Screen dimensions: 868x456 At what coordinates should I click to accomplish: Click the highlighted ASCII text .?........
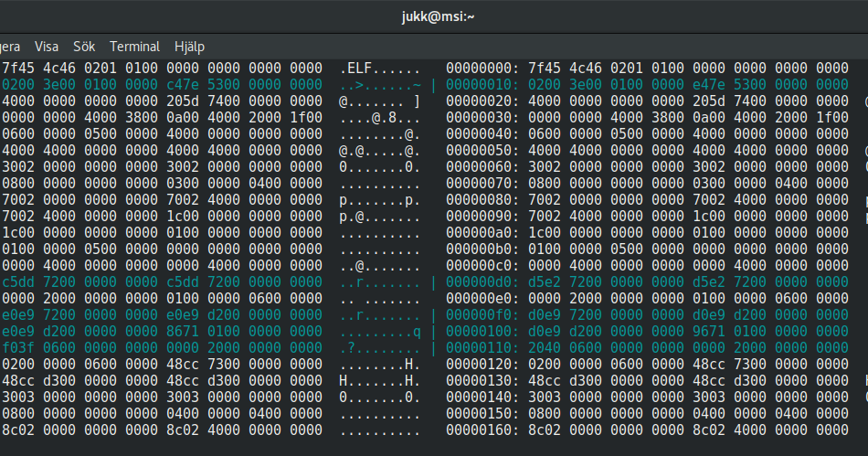pos(351,347)
